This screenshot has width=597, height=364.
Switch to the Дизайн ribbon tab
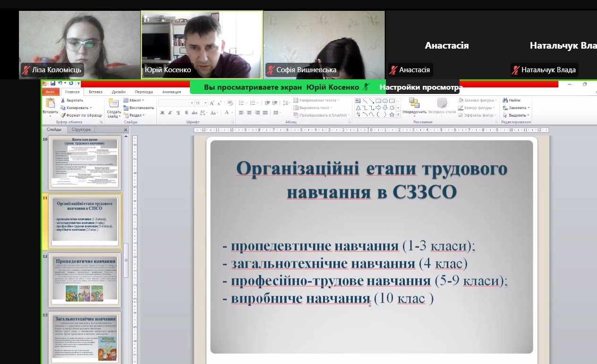coord(119,92)
